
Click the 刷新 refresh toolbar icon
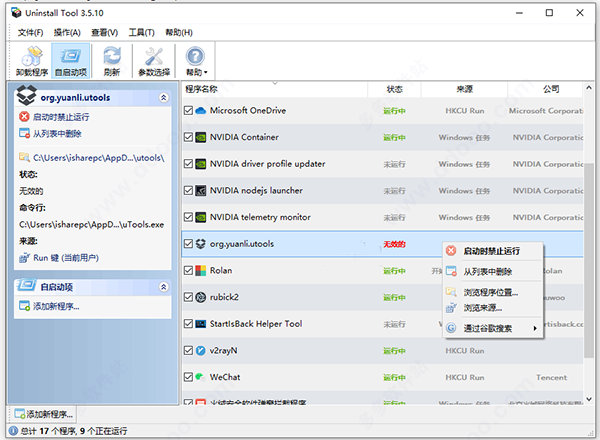(x=112, y=61)
